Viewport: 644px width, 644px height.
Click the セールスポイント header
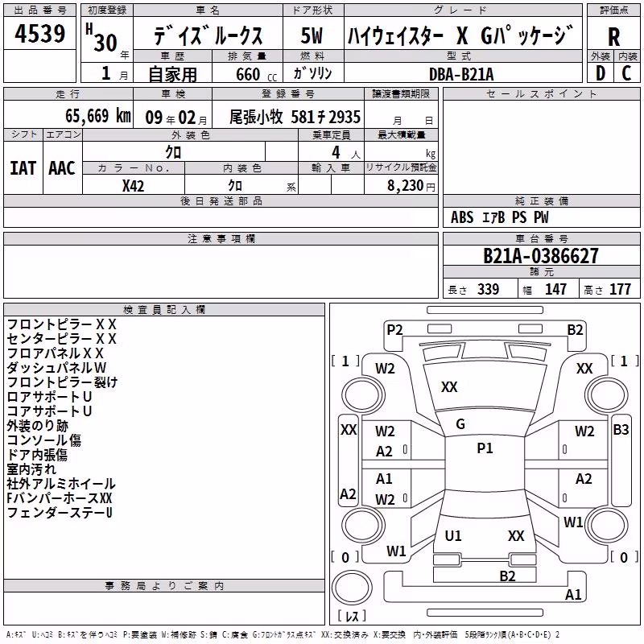(541, 94)
